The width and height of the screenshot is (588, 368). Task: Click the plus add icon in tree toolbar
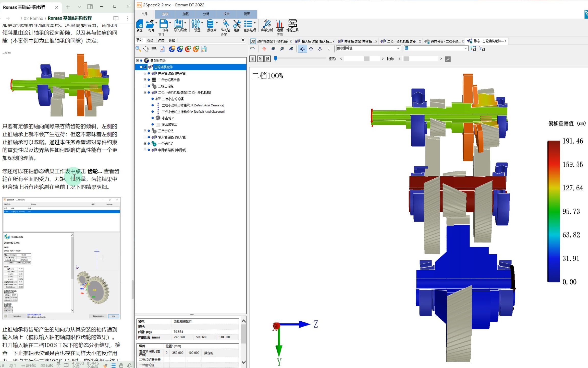(146, 49)
